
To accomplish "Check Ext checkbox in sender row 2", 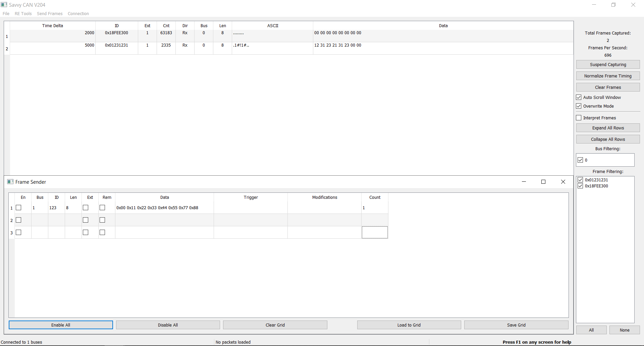I will tap(86, 220).
